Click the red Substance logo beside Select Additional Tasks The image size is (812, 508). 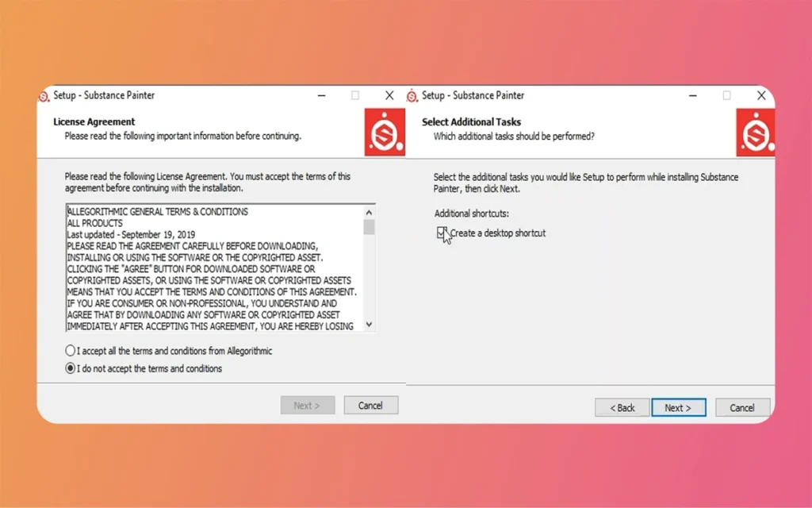754,133
